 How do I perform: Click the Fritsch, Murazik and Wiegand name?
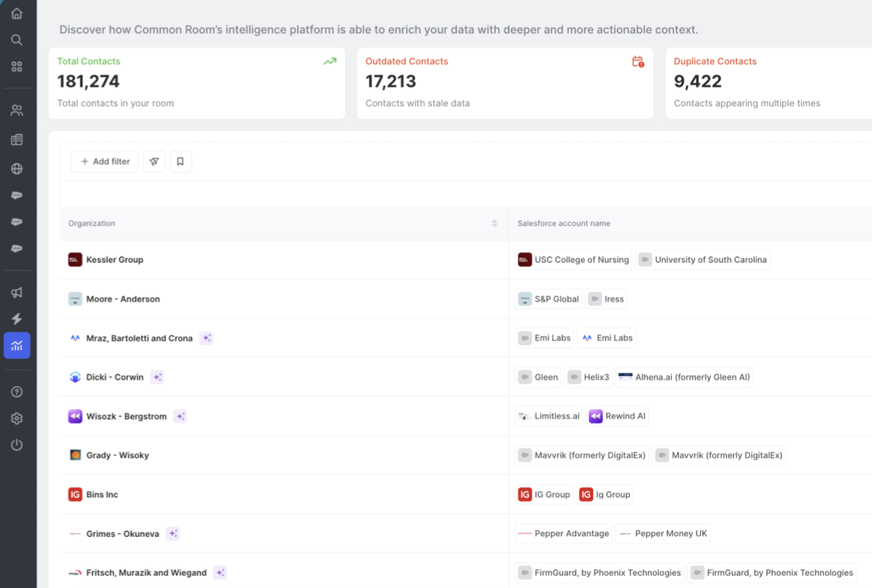[147, 573]
